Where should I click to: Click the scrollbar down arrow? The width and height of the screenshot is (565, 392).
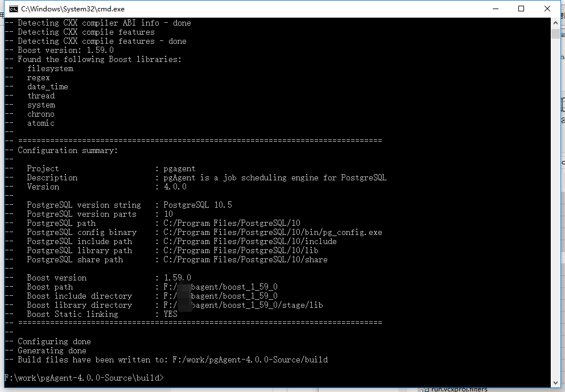555,383
